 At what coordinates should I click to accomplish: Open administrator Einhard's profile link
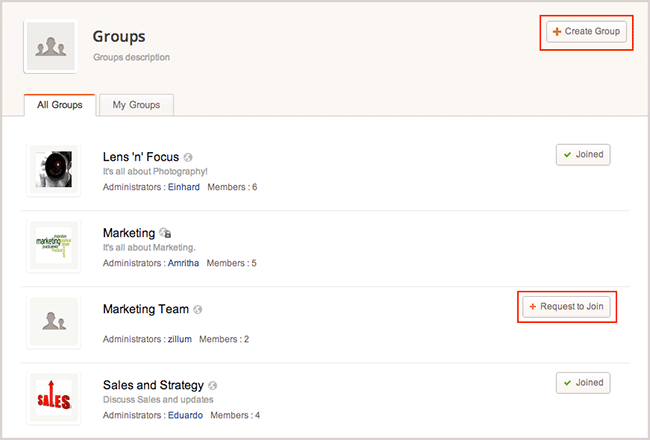[183, 187]
